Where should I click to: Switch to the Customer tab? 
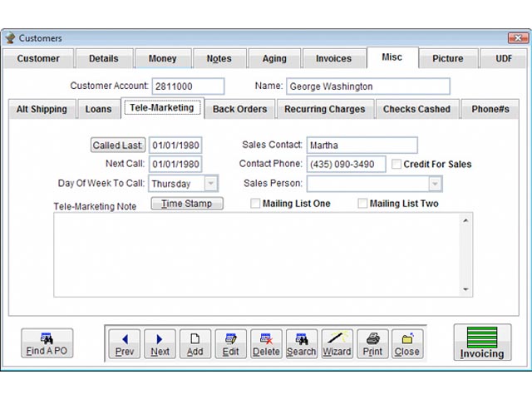(38, 58)
